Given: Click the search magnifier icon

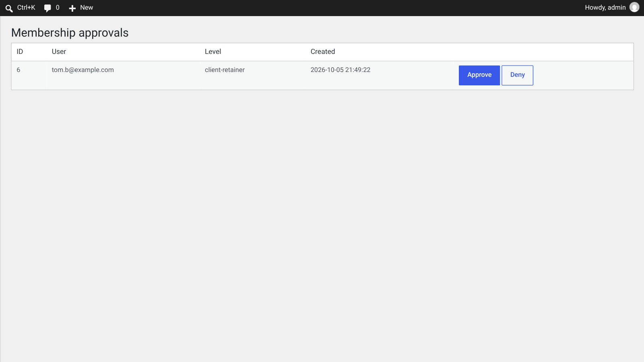Looking at the screenshot, I should [x=9, y=8].
